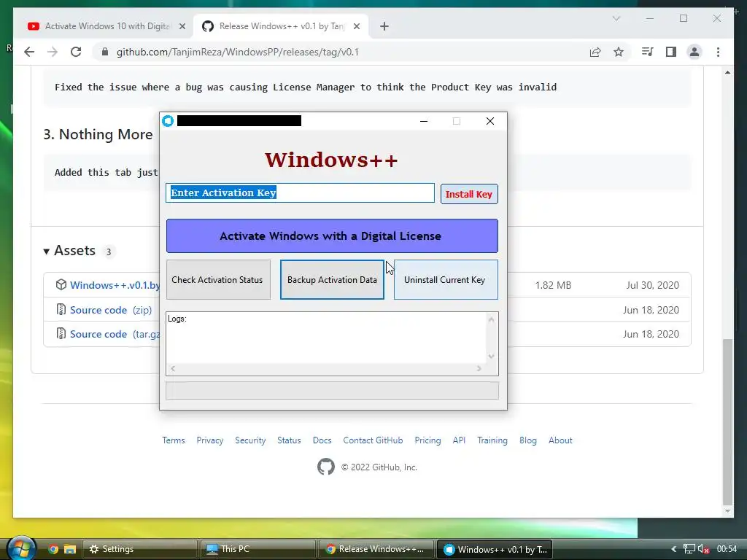Go back in Chrome
The image size is (747, 560).
[x=29, y=52]
